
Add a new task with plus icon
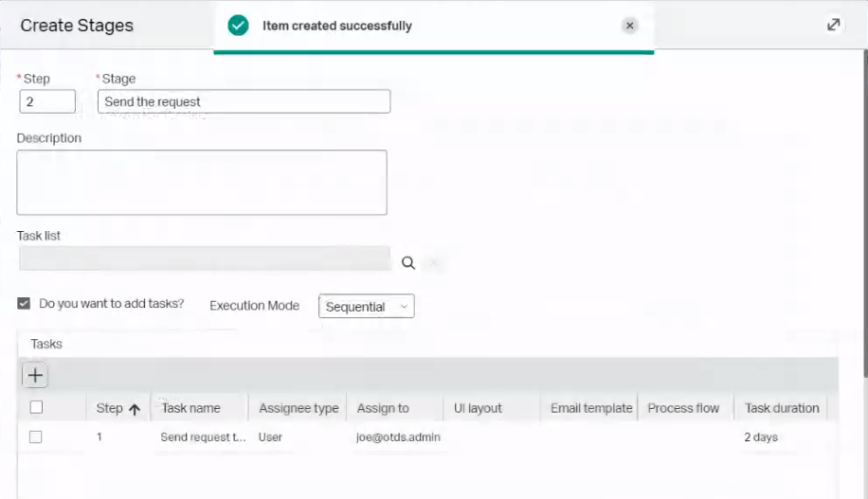35,375
